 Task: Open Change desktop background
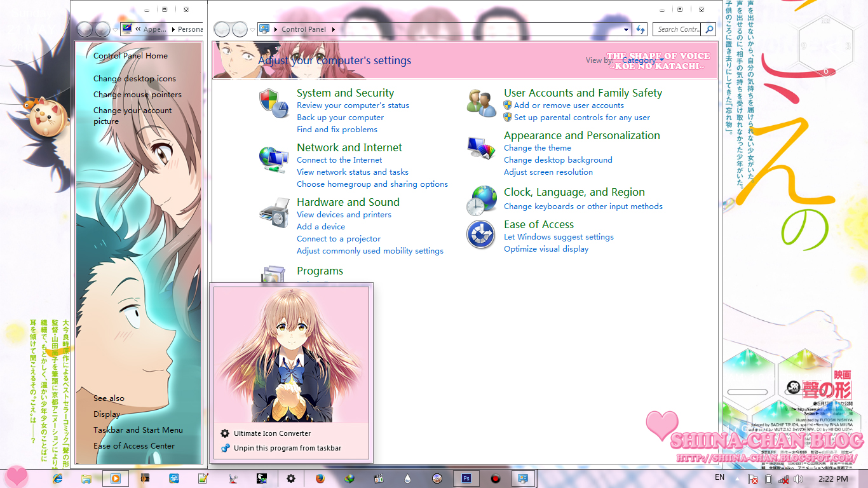558,160
